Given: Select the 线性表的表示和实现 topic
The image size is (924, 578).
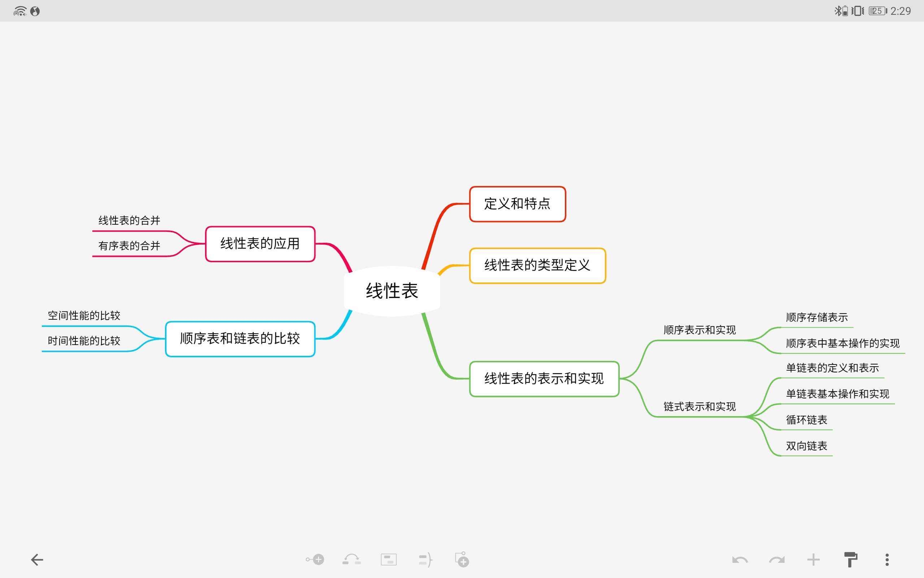Looking at the screenshot, I should [544, 379].
